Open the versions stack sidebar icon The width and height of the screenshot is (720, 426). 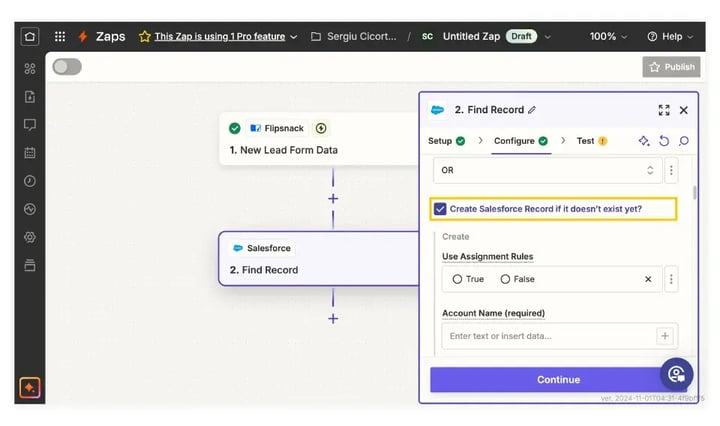[x=30, y=265]
